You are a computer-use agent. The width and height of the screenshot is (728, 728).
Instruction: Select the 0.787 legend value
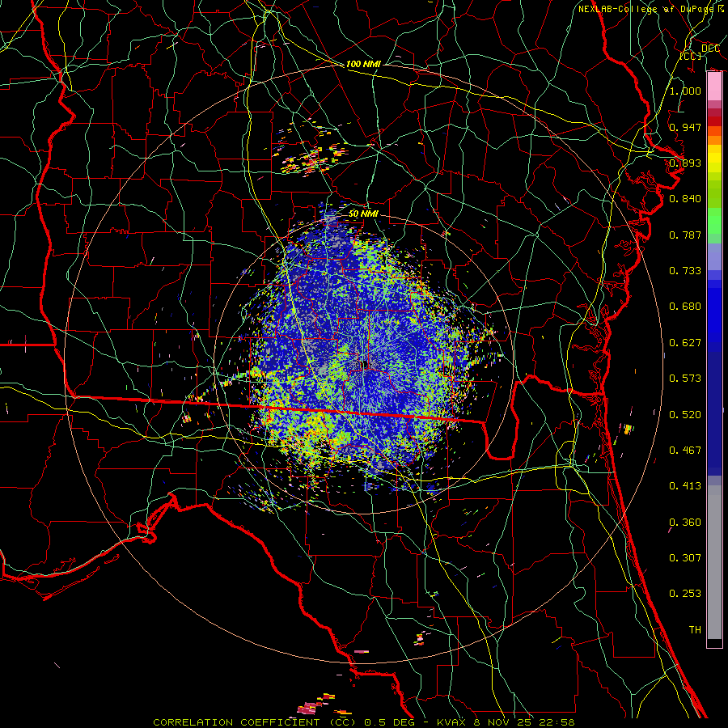[x=685, y=235]
